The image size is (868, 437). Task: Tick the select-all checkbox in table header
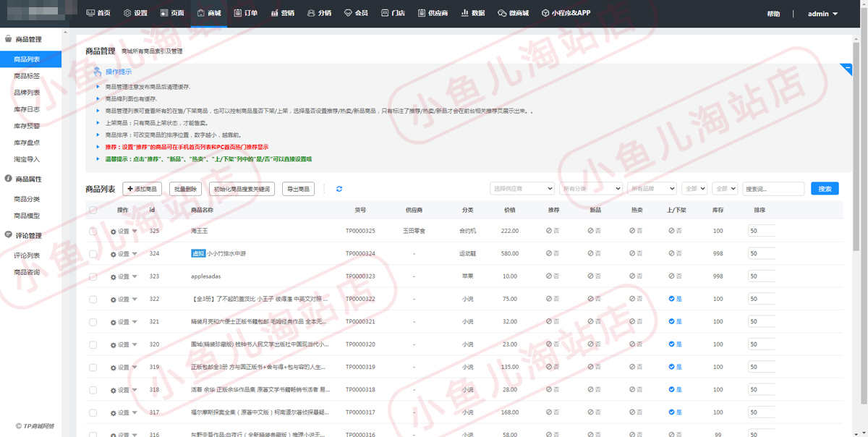(x=93, y=210)
